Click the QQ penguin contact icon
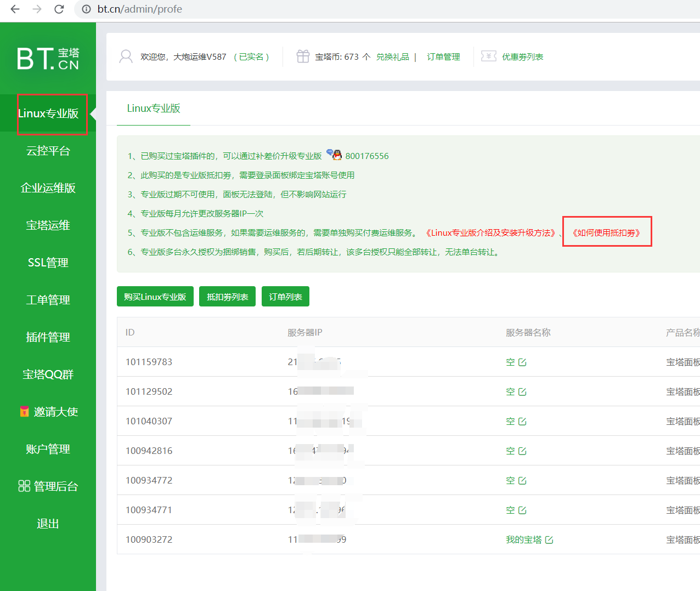This screenshot has height=591, width=700. [x=334, y=155]
